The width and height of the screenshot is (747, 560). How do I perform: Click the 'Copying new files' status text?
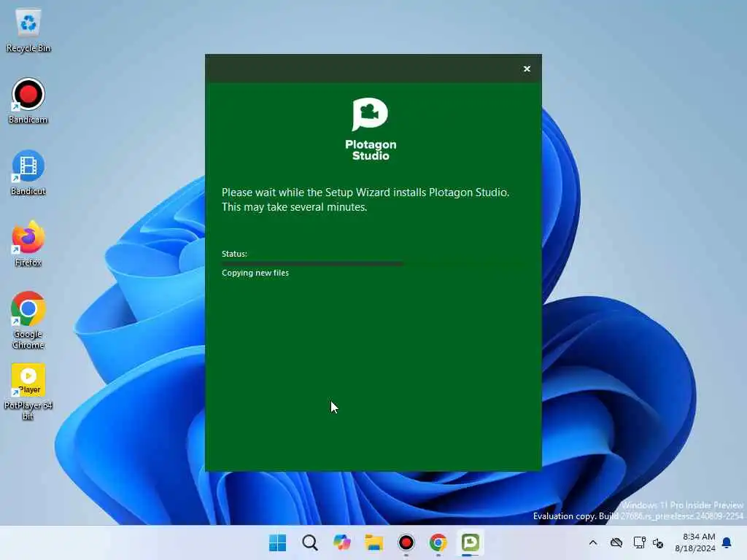click(255, 273)
